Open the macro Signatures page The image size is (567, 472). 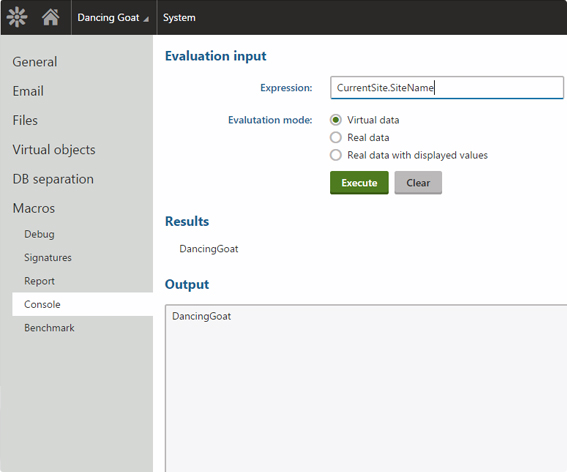[x=48, y=258]
